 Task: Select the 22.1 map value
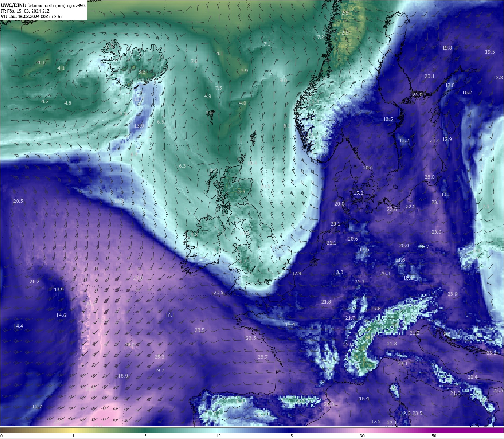[x=392, y=423]
